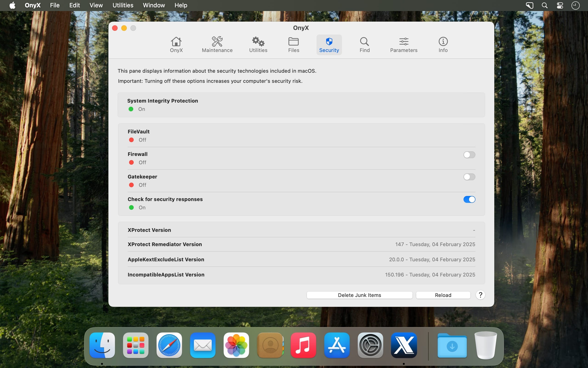
Task: Open the Info pane
Action: tap(443, 45)
